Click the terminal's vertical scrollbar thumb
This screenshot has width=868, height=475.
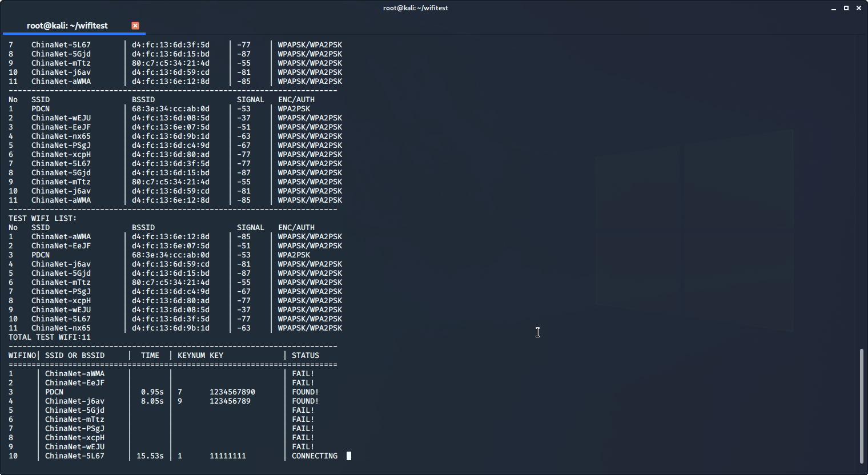[861, 406]
